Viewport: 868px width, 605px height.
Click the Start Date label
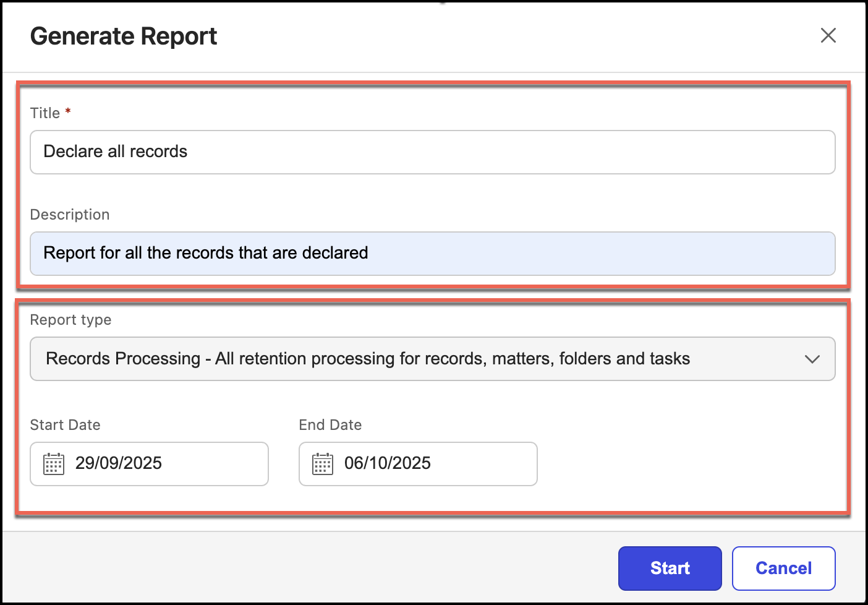click(65, 425)
